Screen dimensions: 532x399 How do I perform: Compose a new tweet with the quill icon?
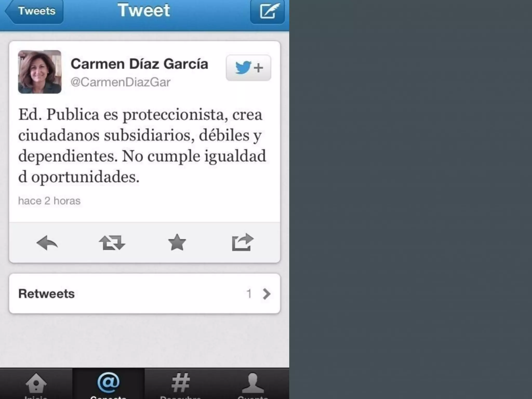(268, 11)
